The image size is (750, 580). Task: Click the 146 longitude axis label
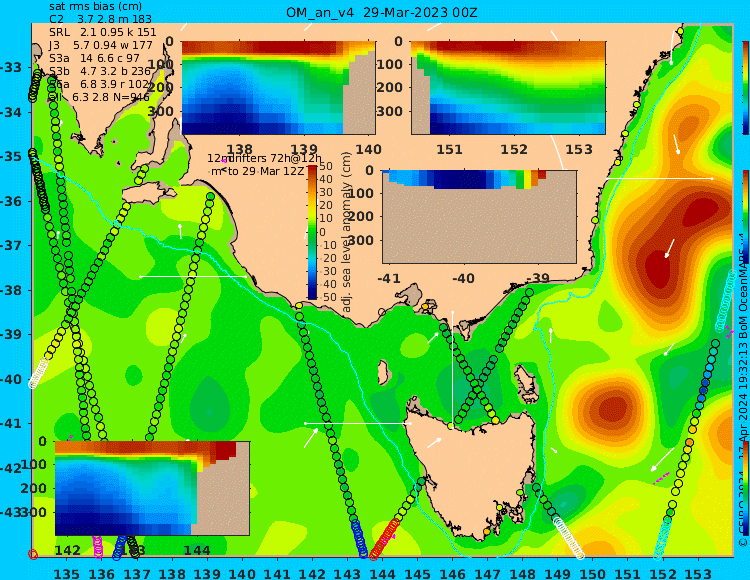[x=452, y=573]
